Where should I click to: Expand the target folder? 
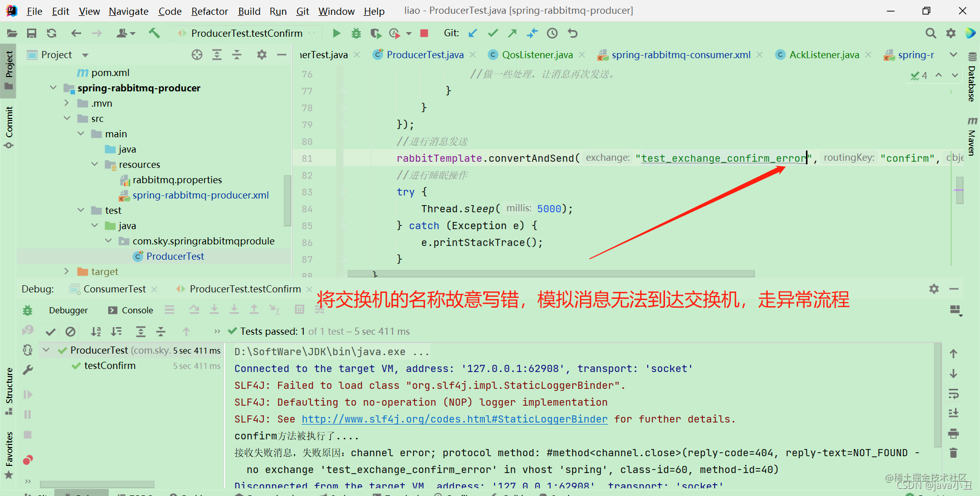tap(66, 271)
